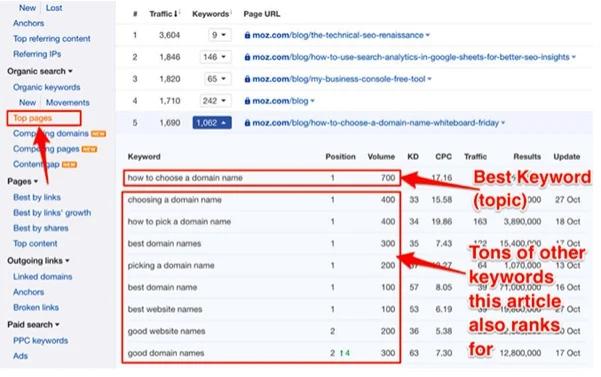This screenshot has width=601, height=377.
Task: Collapse the 1,062 keywords dropdown
Action: coord(212,123)
